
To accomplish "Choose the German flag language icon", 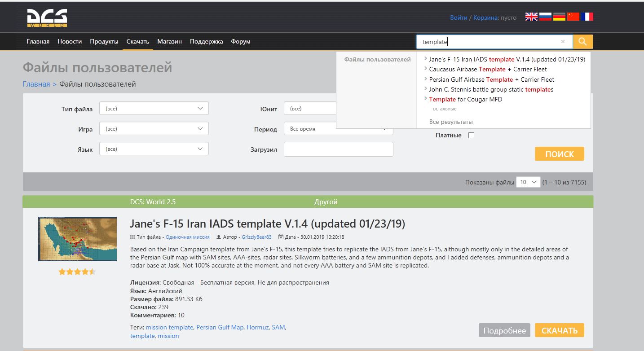I will (559, 17).
